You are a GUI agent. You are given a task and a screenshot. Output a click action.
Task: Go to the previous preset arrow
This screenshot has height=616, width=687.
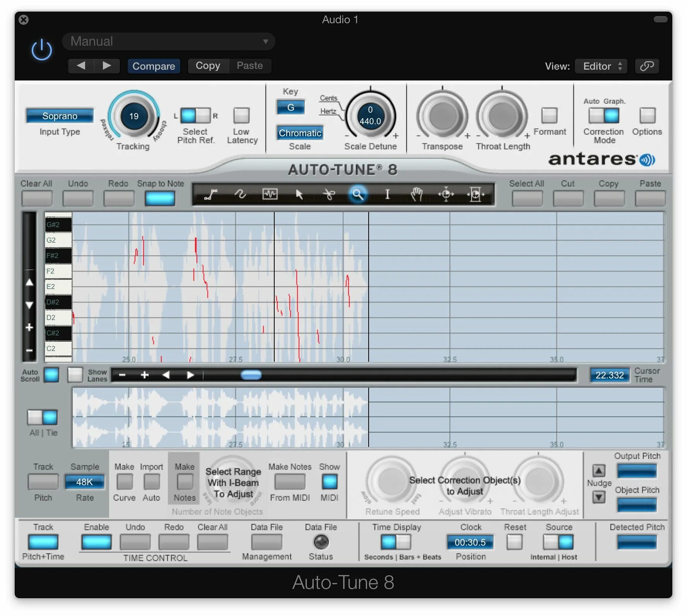pyautogui.click(x=81, y=66)
